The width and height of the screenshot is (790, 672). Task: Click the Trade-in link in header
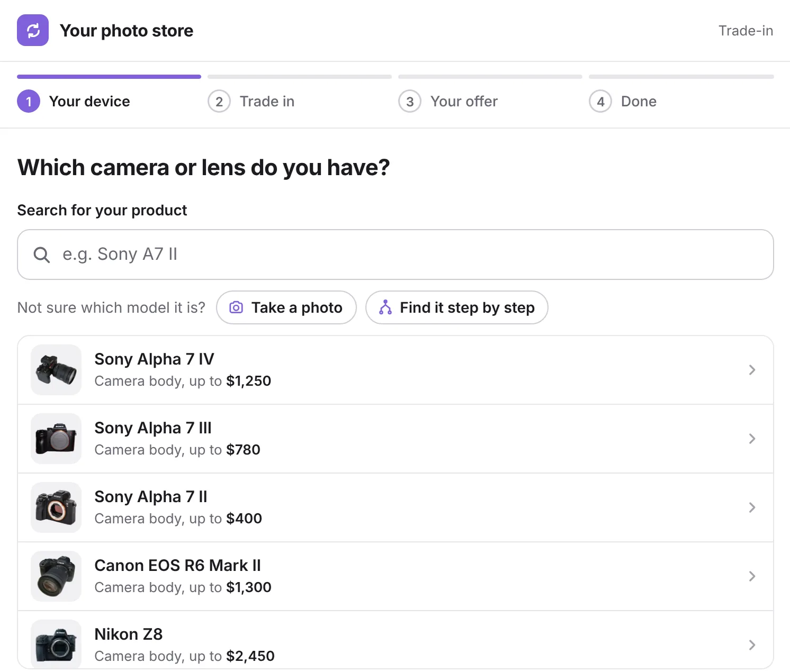746,31
